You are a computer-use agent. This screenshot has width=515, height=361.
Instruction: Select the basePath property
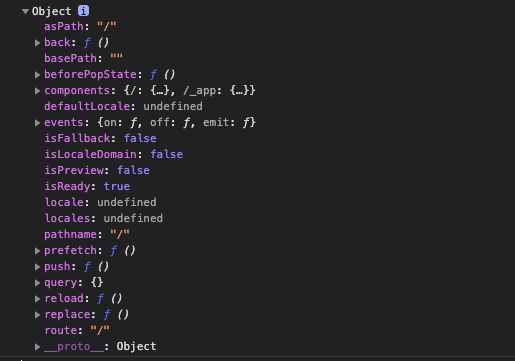coord(70,58)
